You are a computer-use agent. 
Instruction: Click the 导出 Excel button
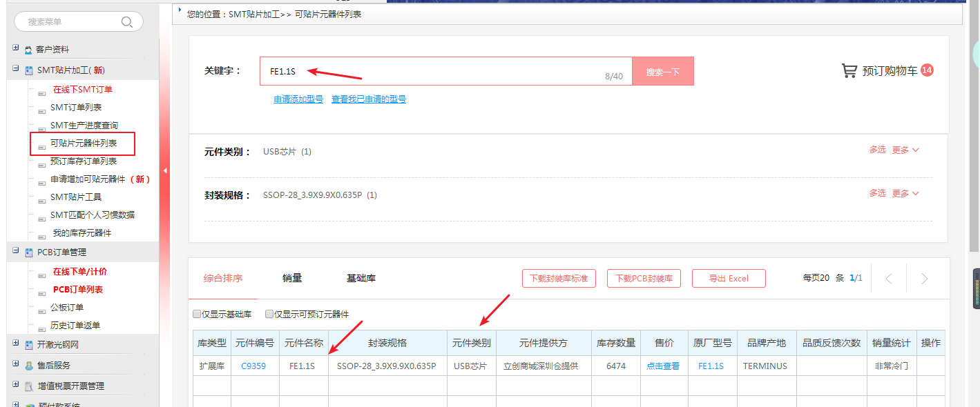click(x=729, y=279)
